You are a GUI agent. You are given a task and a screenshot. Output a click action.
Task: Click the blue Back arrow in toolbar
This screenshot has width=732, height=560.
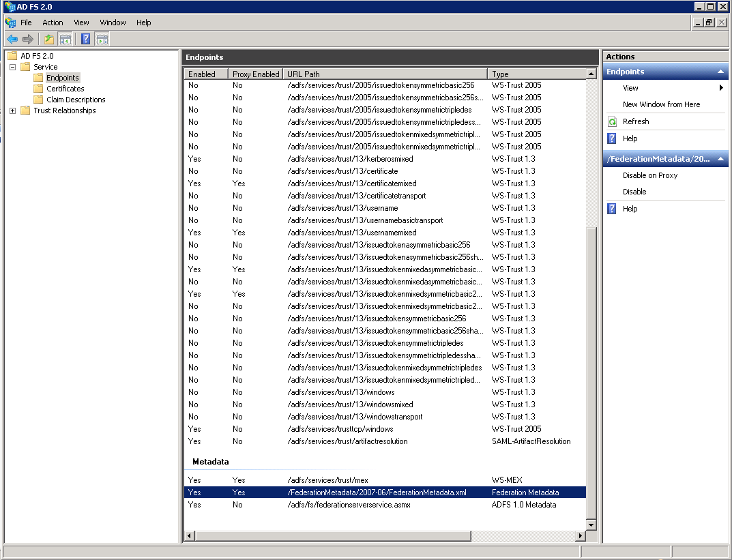[x=12, y=39]
